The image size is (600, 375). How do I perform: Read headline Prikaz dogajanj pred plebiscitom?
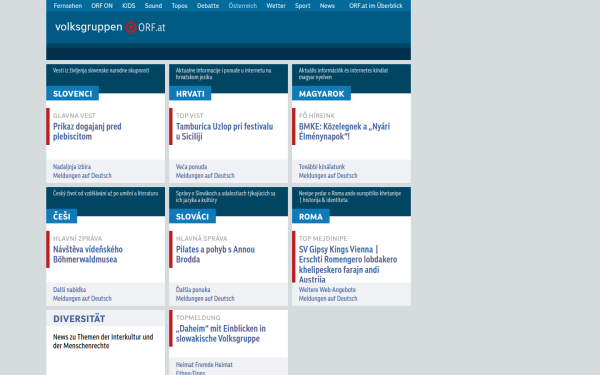pos(87,131)
